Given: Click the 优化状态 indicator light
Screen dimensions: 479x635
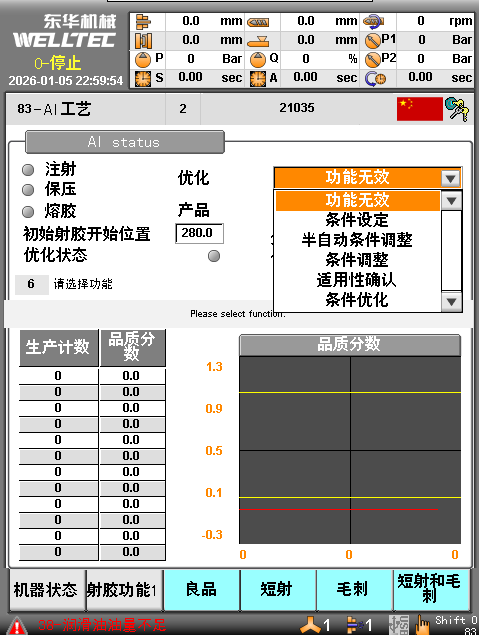Looking at the screenshot, I should coord(214,256).
